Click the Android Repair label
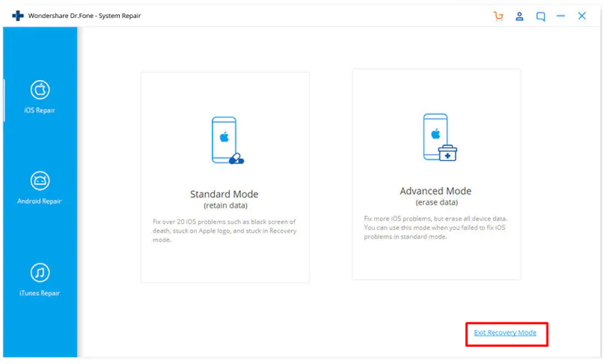Image resolution: width=603 pixels, height=364 pixels. pos(40,201)
